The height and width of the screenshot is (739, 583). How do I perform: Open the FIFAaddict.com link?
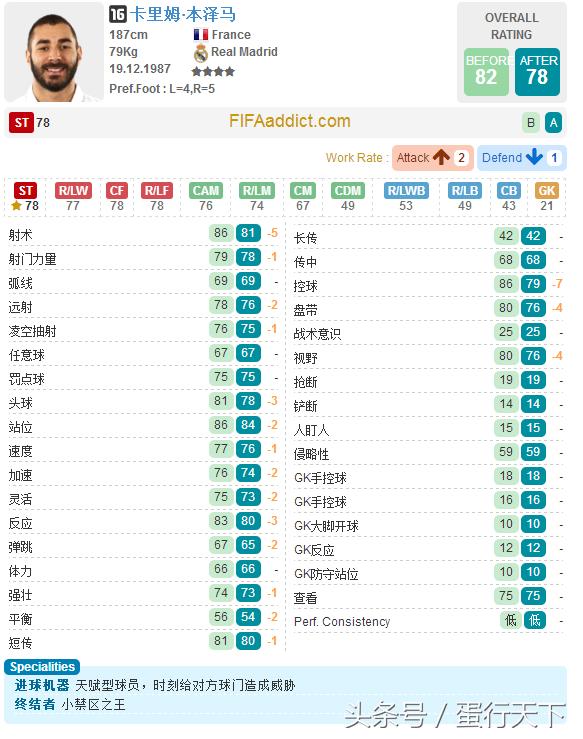click(x=290, y=121)
